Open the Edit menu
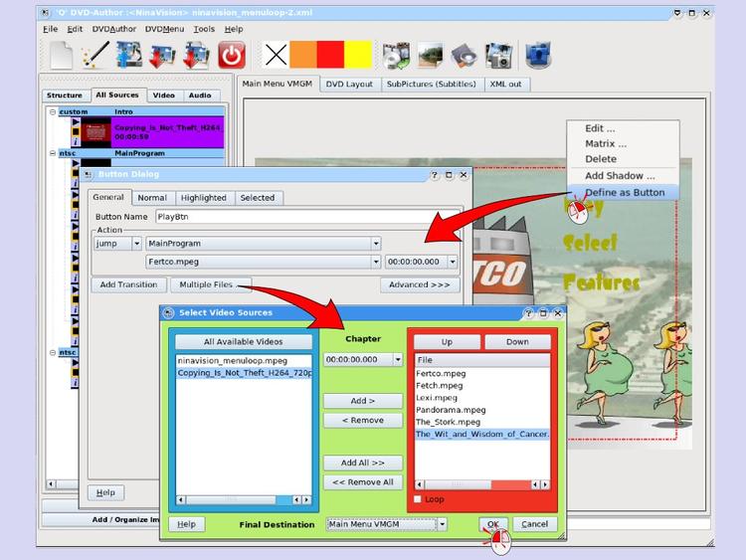Image resolution: width=746 pixels, height=560 pixels. click(75, 29)
